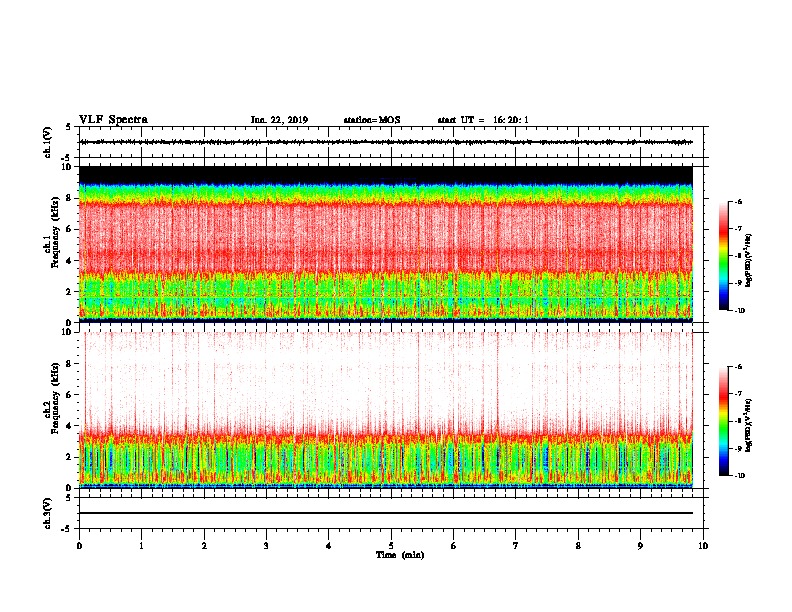Click the 'ch.3(V)' axis label
The height and width of the screenshot is (612, 792).
(47, 513)
